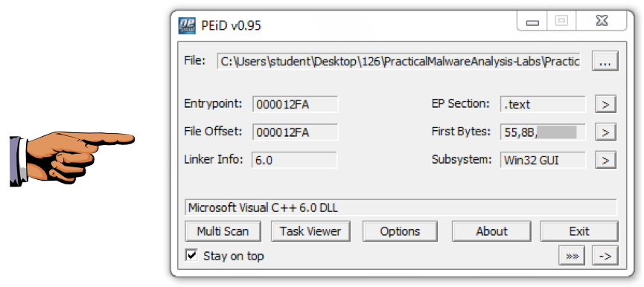
Task: Open file browser with the ... button
Action: (605, 62)
